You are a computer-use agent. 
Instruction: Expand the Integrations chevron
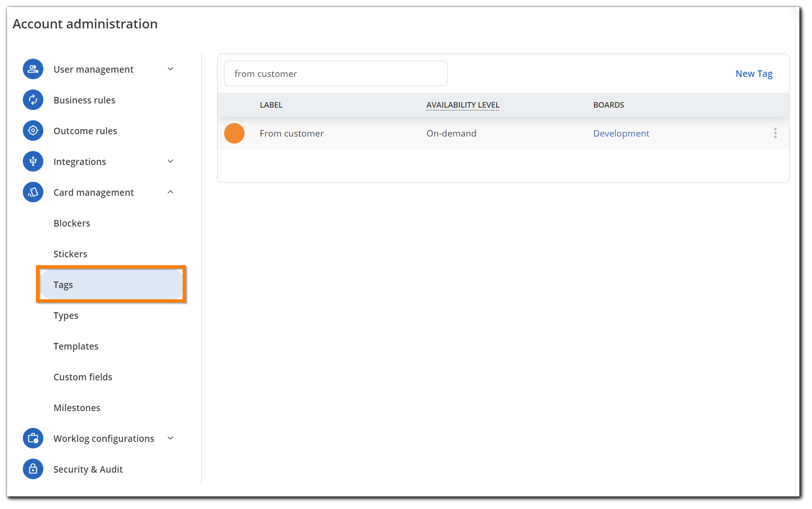[171, 161]
